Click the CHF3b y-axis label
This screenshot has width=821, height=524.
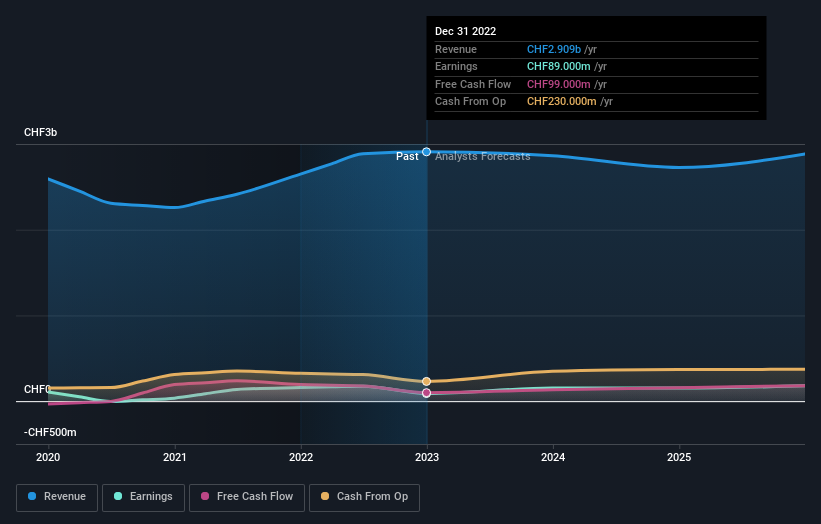(x=40, y=132)
